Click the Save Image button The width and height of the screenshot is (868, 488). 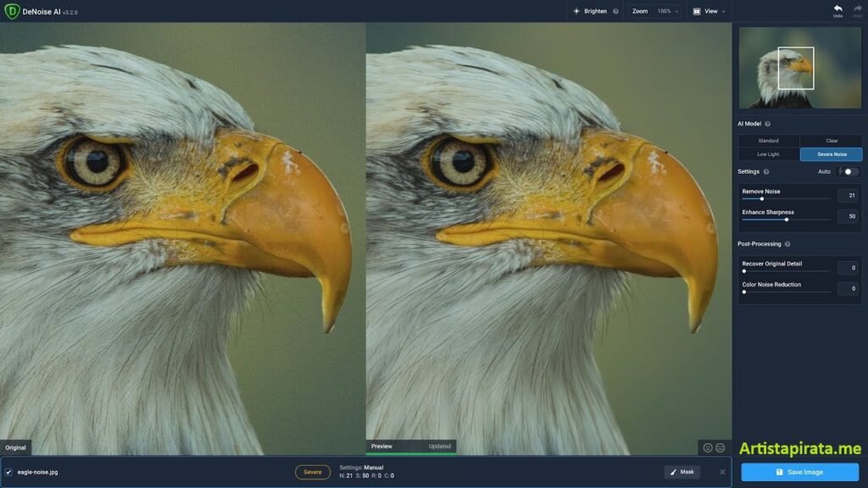(799, 472)
